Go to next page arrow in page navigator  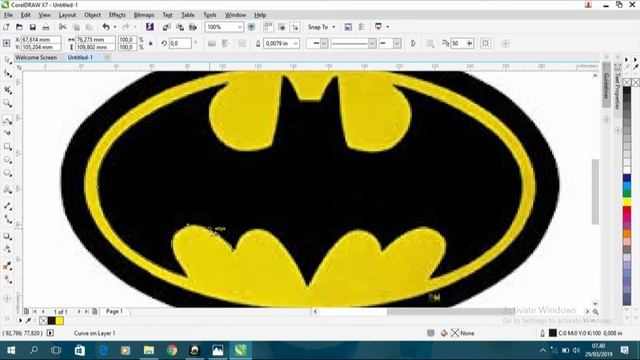pos(79,311)
